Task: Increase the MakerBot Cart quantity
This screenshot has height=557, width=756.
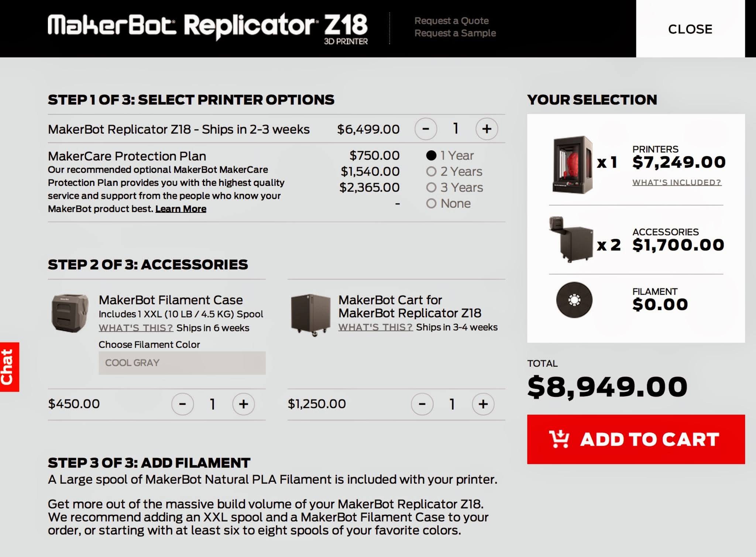Action: pyautogui.click(x=483, y=404)
